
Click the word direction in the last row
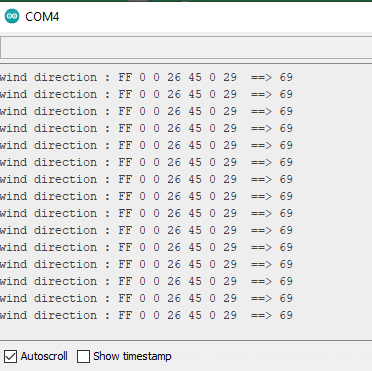(65, 315)
